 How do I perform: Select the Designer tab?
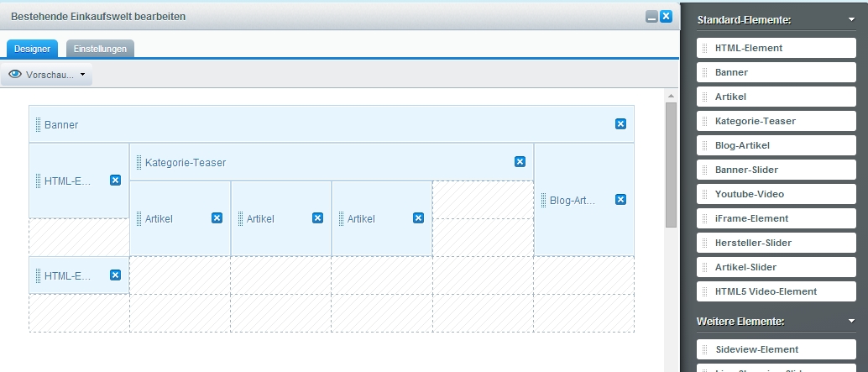(32, 49)
